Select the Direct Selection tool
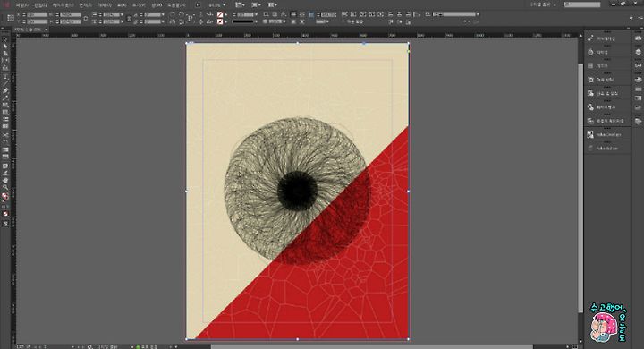 coord(5,47)
